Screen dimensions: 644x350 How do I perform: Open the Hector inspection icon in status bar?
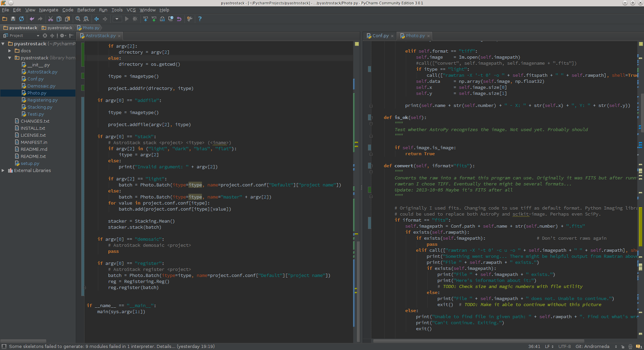point(630,346)
